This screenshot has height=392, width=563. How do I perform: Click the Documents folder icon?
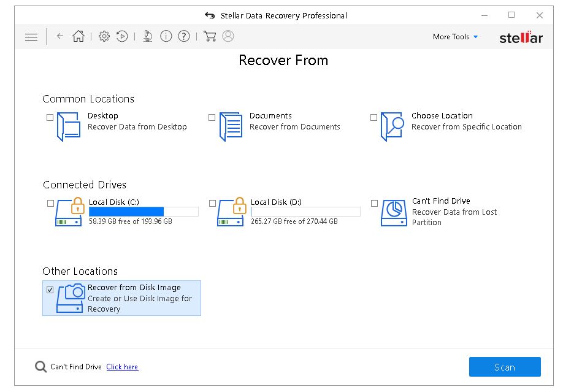tap(231, 126)
